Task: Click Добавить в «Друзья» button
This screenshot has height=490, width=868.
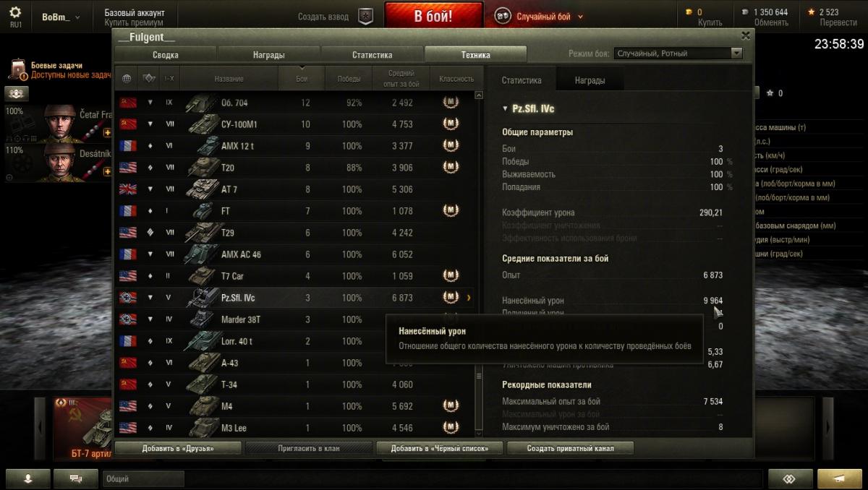Action: click(x=178, y=448)
